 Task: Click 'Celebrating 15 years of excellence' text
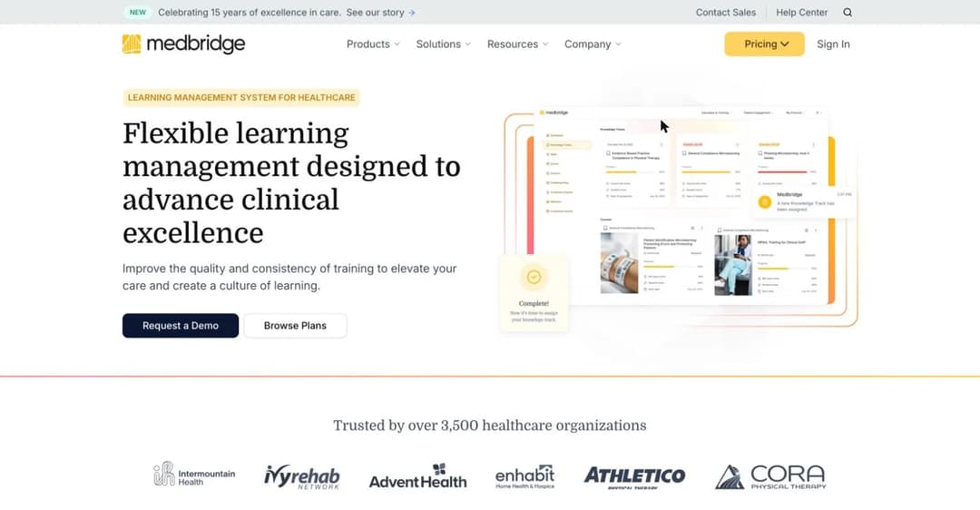tap(250, 13)
